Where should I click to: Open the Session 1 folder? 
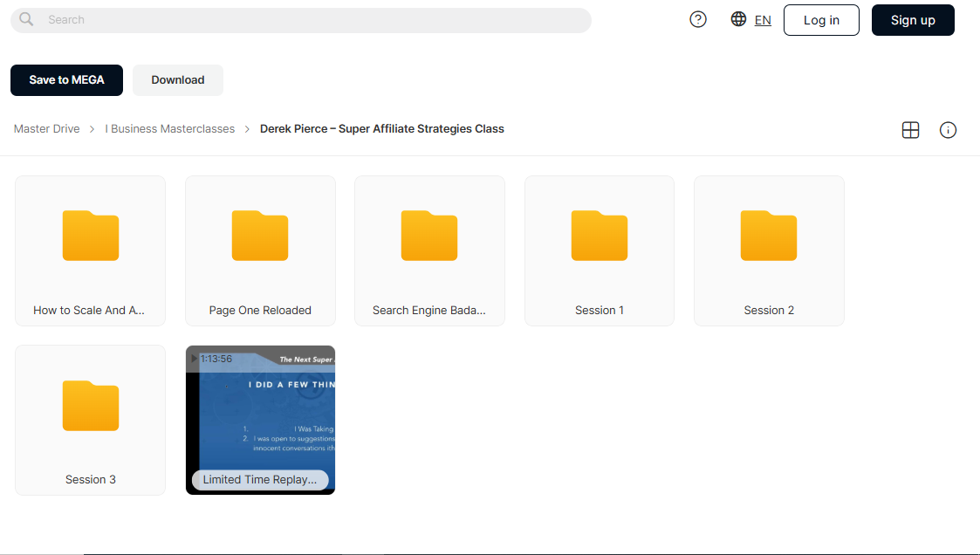tap(600, 250)
